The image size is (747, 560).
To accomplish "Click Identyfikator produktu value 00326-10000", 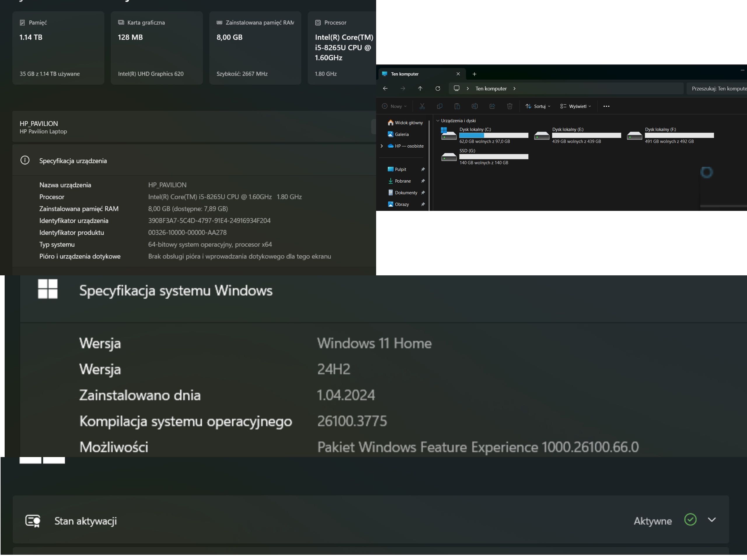I will 187,232.
